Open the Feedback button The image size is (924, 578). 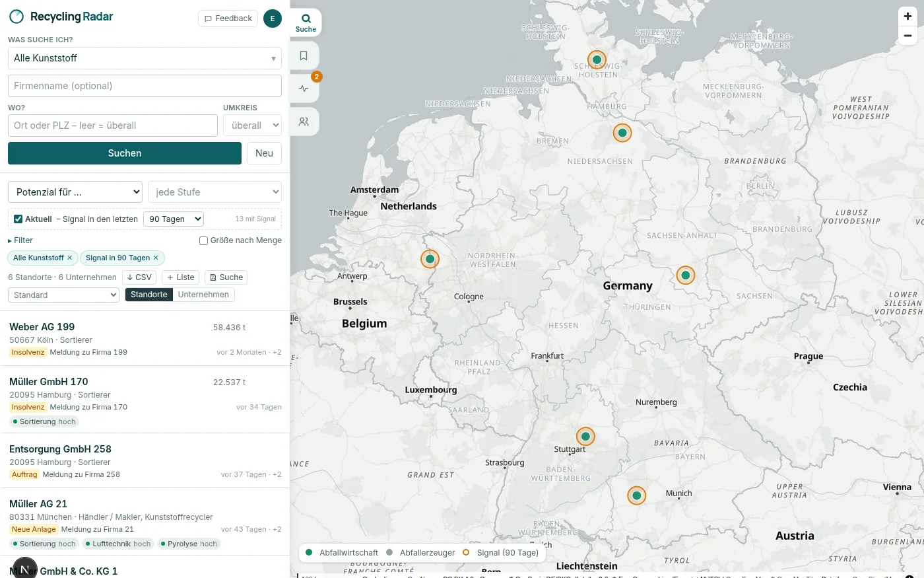click(228, 18)
